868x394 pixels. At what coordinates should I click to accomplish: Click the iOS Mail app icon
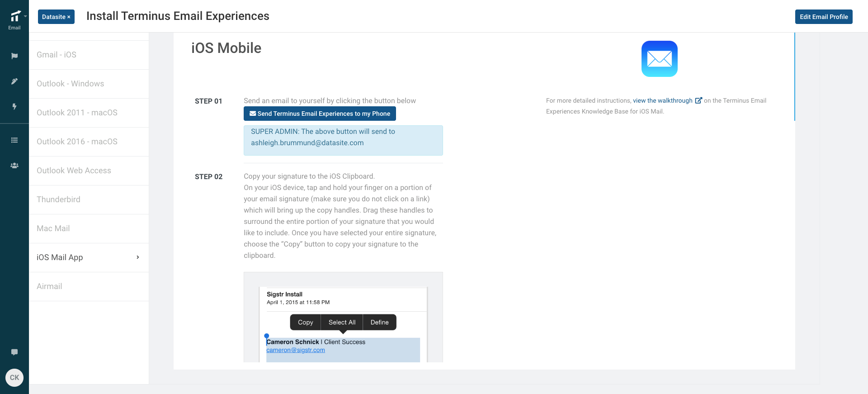click(659, 59)
